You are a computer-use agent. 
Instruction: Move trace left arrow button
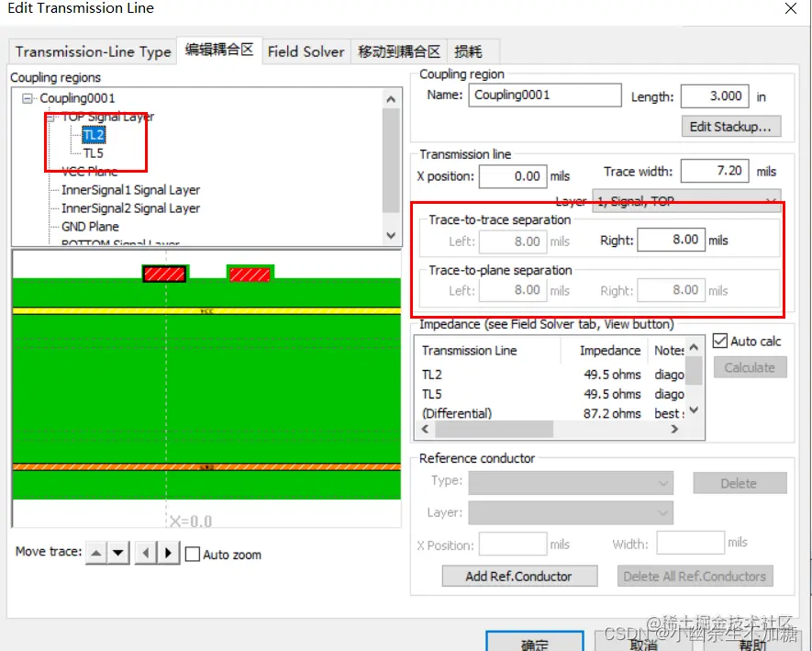[146, 553]
